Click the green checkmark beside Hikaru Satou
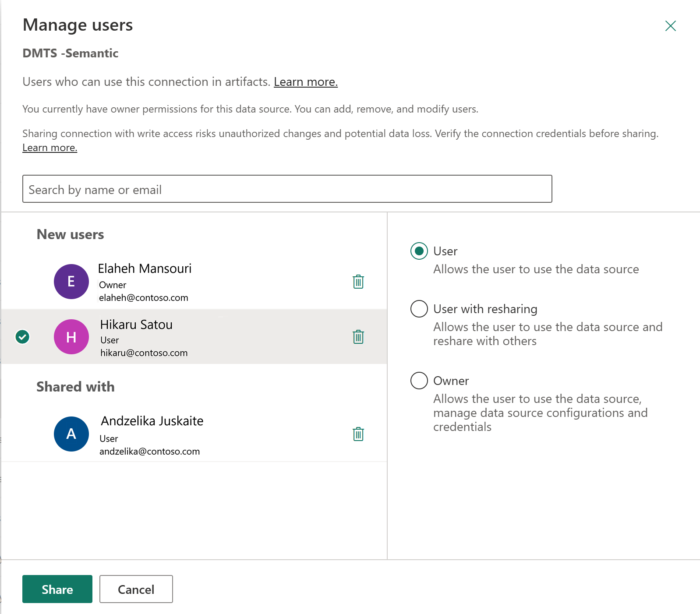 point(22,337)
